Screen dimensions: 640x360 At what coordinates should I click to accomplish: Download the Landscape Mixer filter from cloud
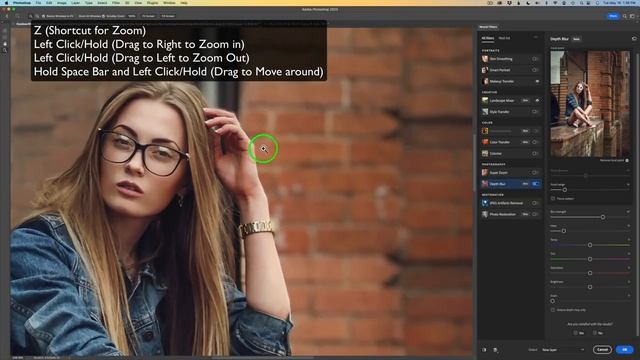[x=537, y=100]
